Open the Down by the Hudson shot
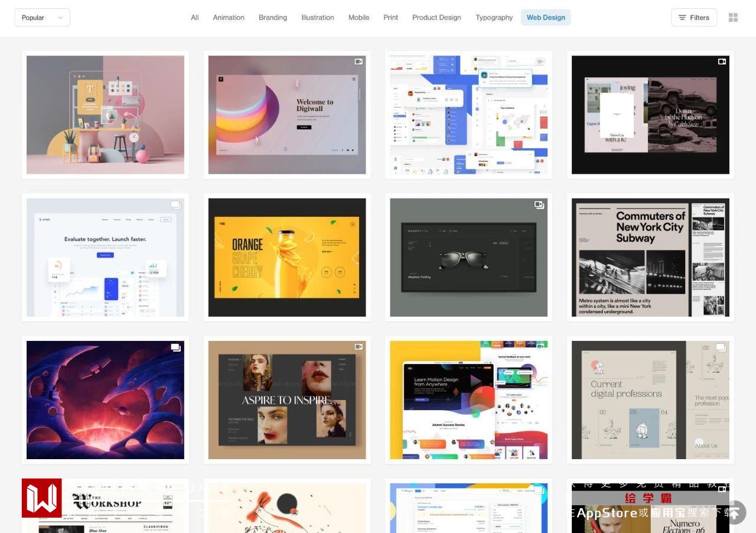The width and height of the screenshot is (756, 533). point(650,115)
